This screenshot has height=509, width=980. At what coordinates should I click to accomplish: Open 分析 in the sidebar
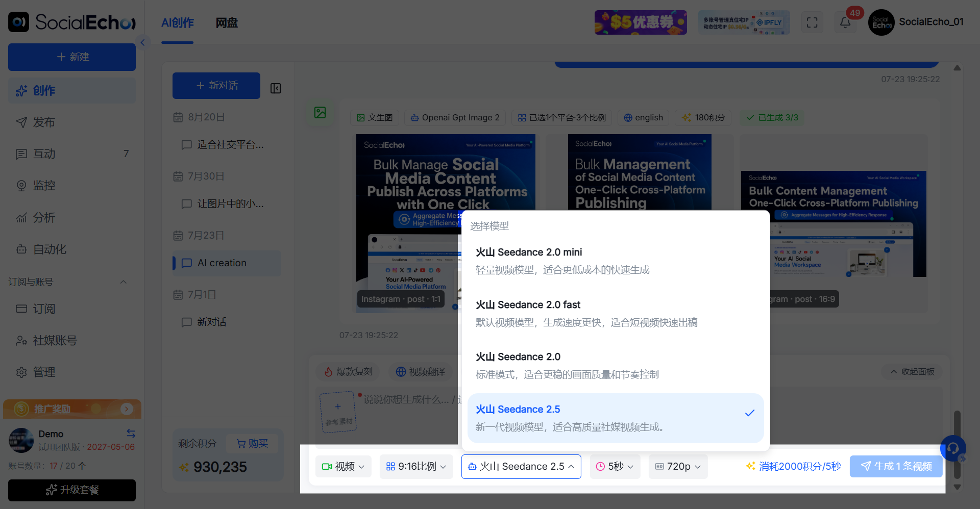[72, 218]
